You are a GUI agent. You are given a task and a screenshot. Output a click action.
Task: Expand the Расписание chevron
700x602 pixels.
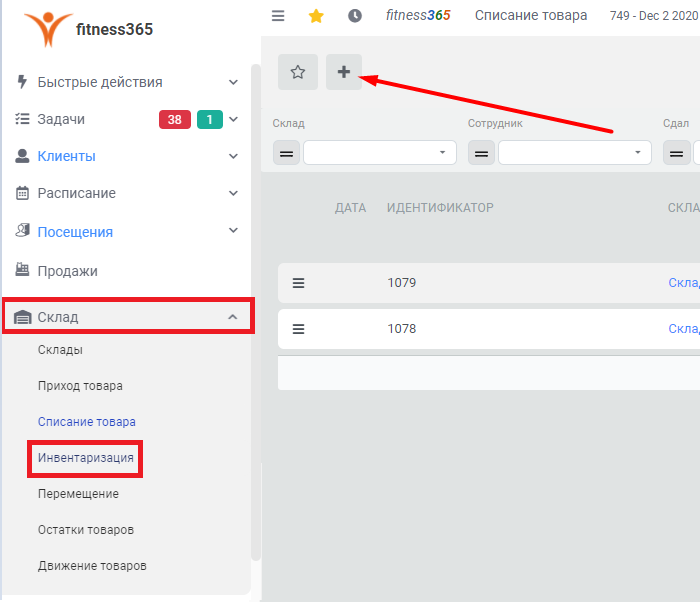[x=233, y=193]
